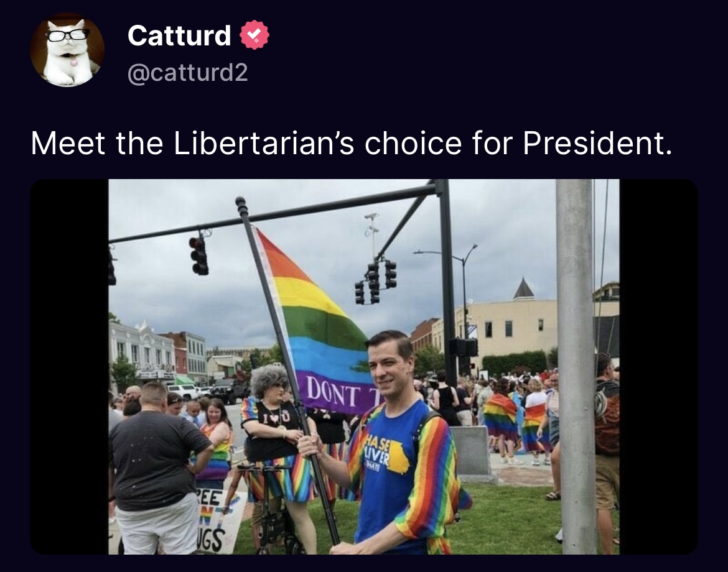Click the right black letterbox of the media
Viewport: 728px width, 572px height.
point(658,366)
